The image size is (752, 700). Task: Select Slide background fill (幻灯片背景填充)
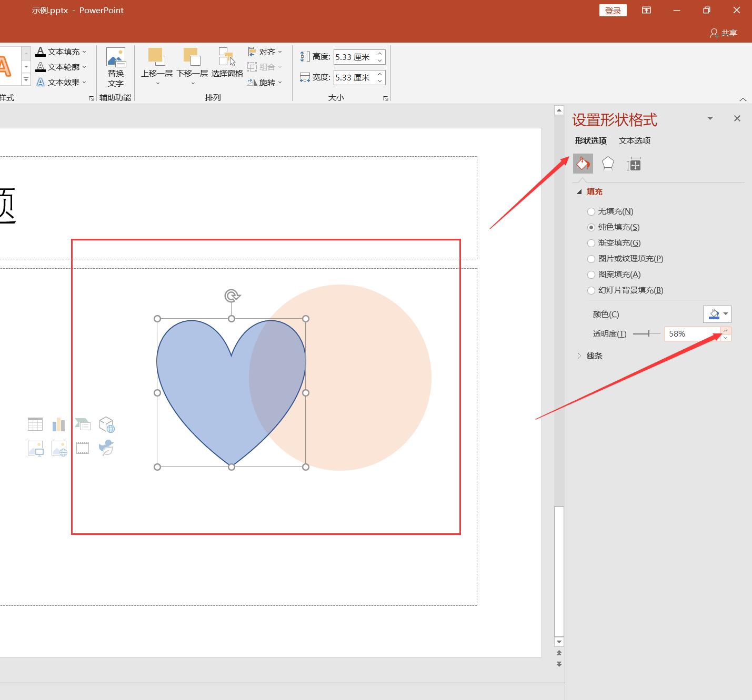click(591, 290)
